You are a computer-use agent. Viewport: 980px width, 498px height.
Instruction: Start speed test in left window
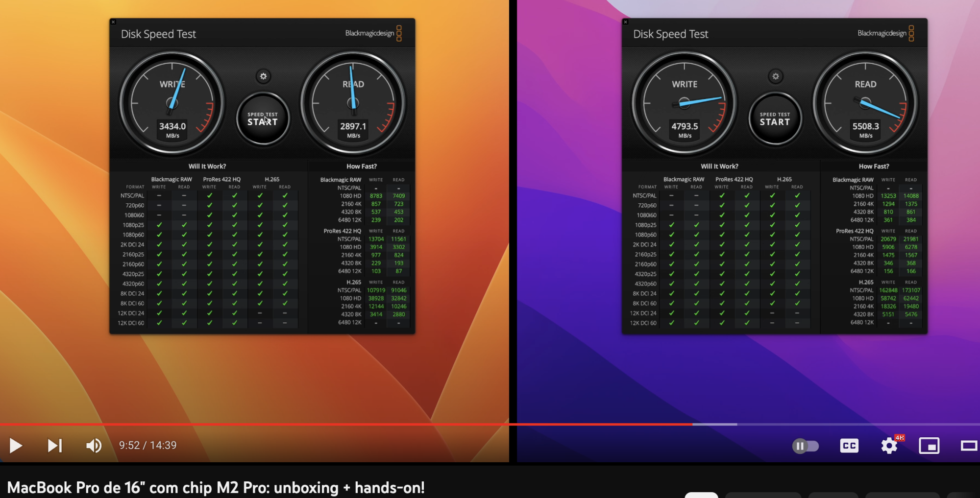click(263, 119)
